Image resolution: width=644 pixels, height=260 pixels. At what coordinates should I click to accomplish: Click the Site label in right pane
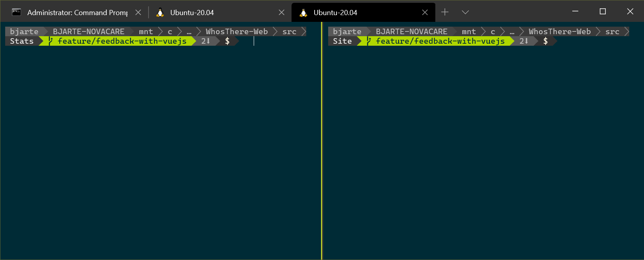coord(343,41)
